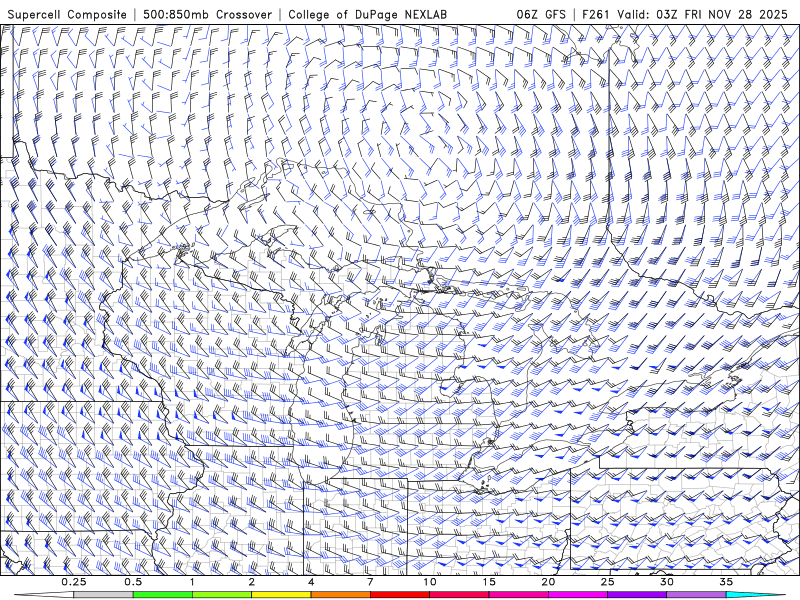Click the 0.25 value on the color scale
This screenshot has height=600, width=800.
pyautogui.click(x=74, y=582)
